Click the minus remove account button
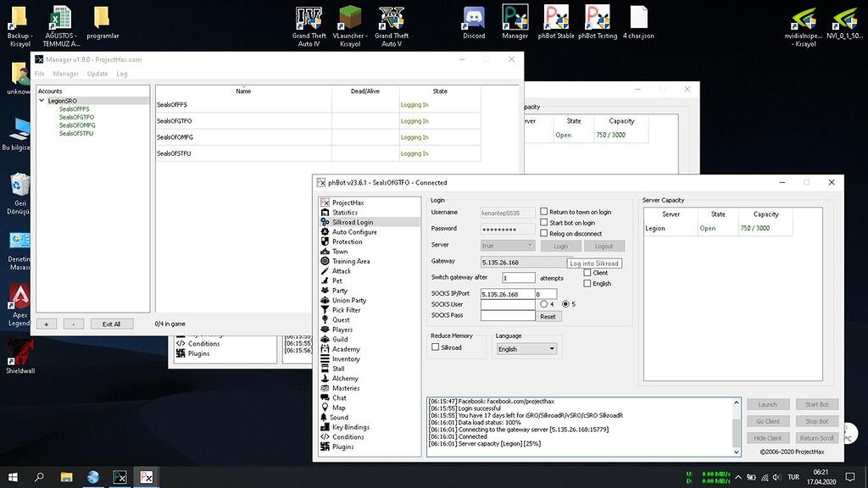Screen dimensions: 868x488 74,324
